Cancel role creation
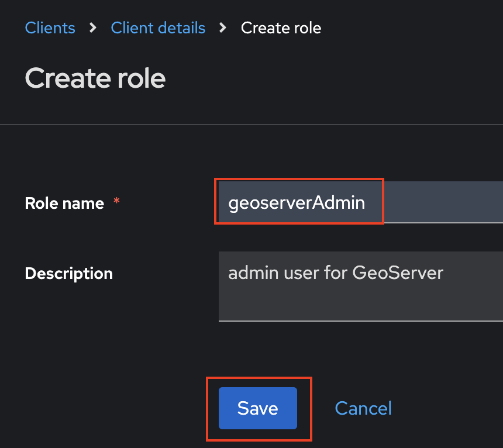 point(363,408)
